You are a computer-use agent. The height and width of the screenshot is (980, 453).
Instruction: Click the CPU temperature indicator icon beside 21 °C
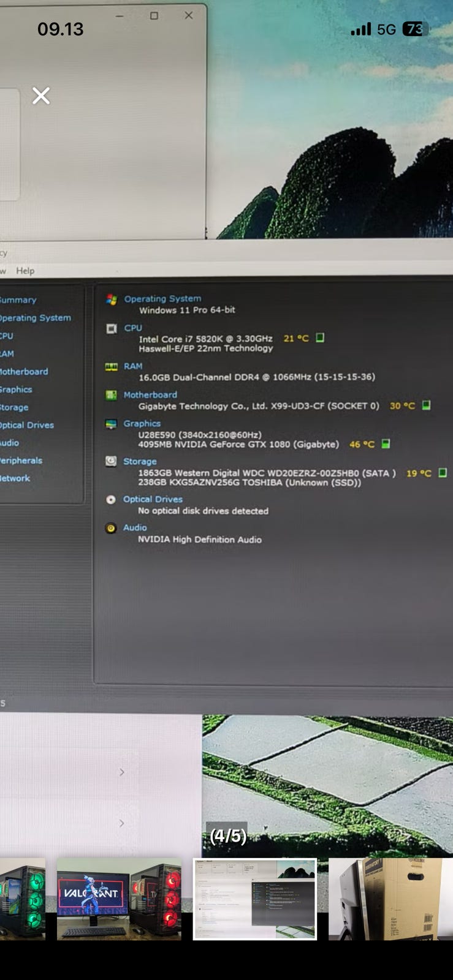319,337
